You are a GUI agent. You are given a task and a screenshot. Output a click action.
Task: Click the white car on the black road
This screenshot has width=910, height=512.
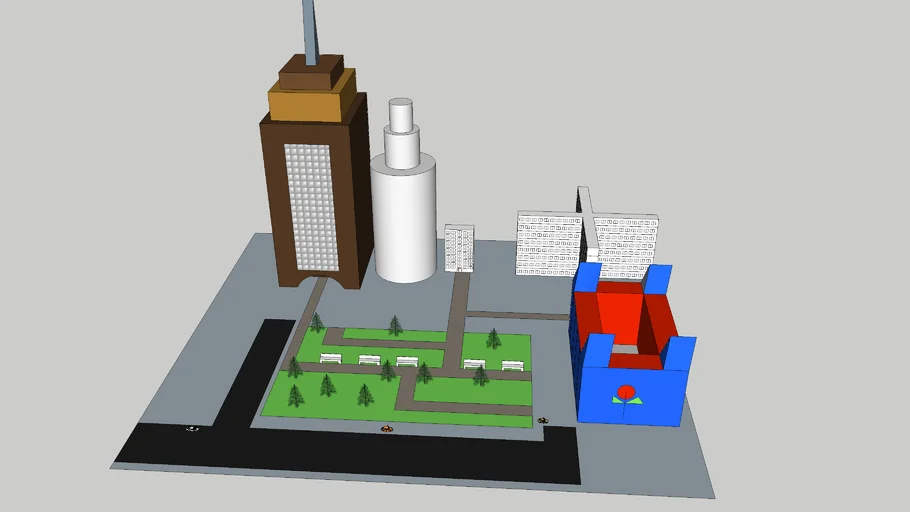click(192, 429)
